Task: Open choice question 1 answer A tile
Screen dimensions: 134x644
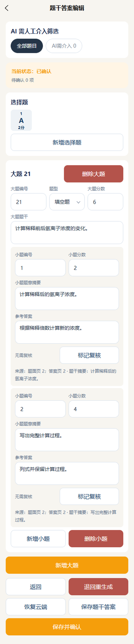Action: 21,120
